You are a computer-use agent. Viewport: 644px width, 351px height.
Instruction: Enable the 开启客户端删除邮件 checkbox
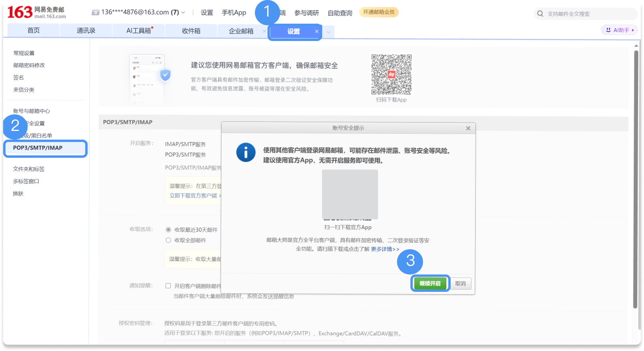point(168,286)
